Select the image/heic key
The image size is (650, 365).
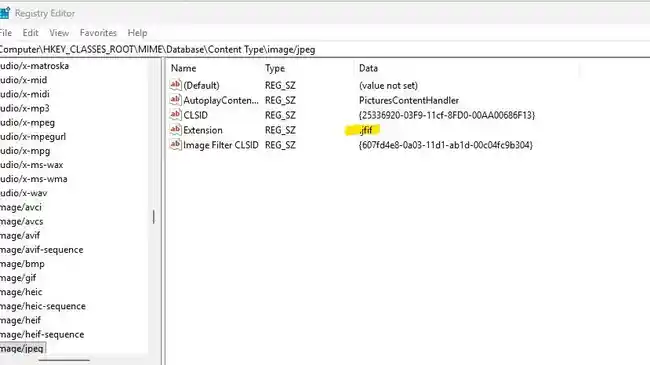pyautogui.click(x=21, y=292)
